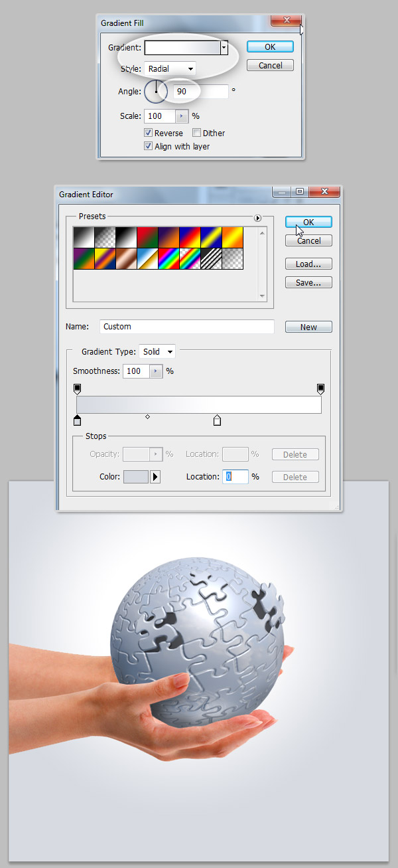The width and height of the screenshot is (398, 868).
Task: Click New to save the gradient
Action: 308,327
